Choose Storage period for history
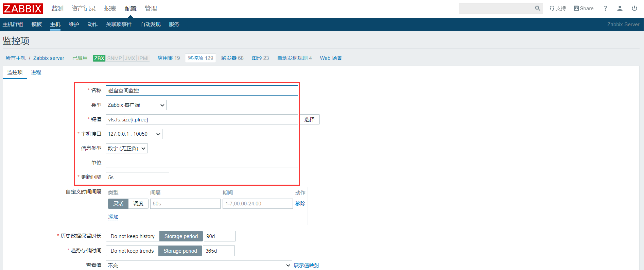 pos(181,236)
